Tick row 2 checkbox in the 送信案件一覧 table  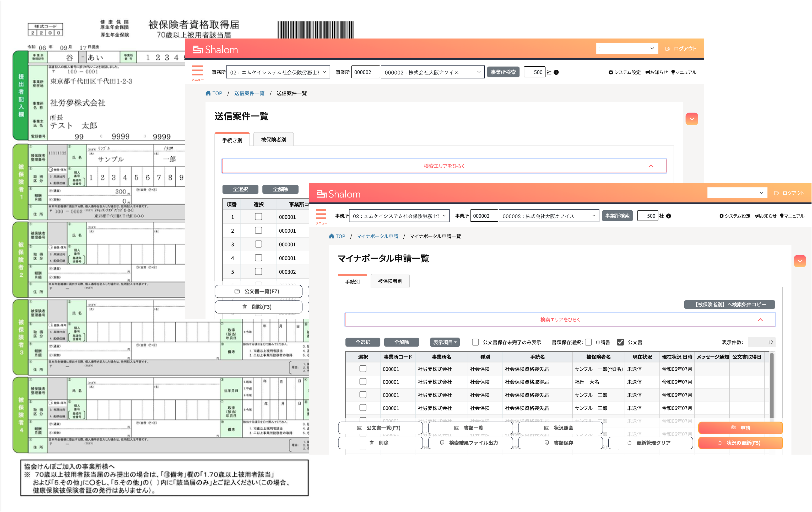pyautogui.click(x=258, y=230)
